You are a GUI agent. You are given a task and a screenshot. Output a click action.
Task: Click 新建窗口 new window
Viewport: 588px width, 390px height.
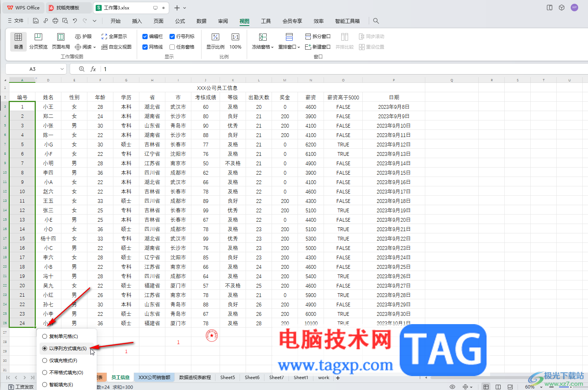(x=318, y=47)
